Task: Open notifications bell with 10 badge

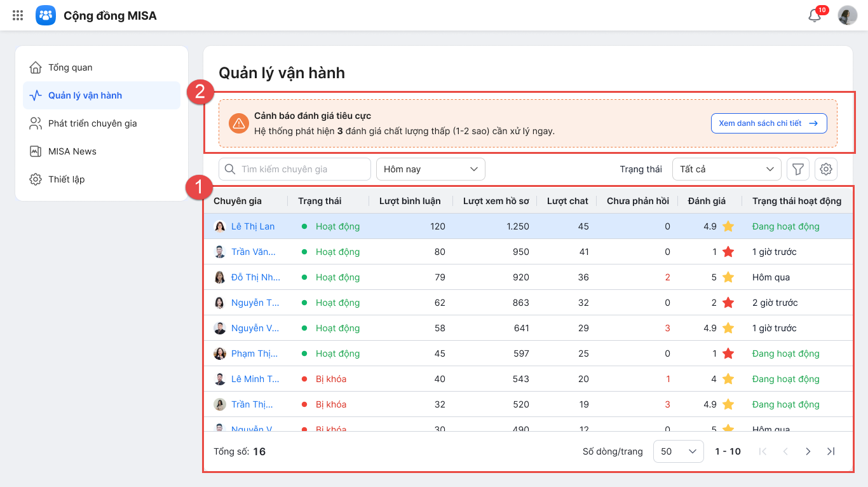Action: (x=815, y=16)
